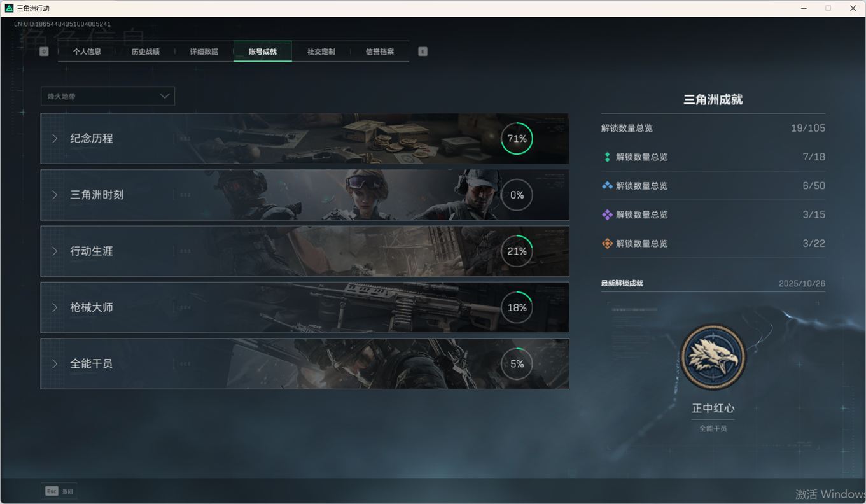Click the 71% progress ring on 纪念历程
The image size is (866, 504).
click(517, 139)
